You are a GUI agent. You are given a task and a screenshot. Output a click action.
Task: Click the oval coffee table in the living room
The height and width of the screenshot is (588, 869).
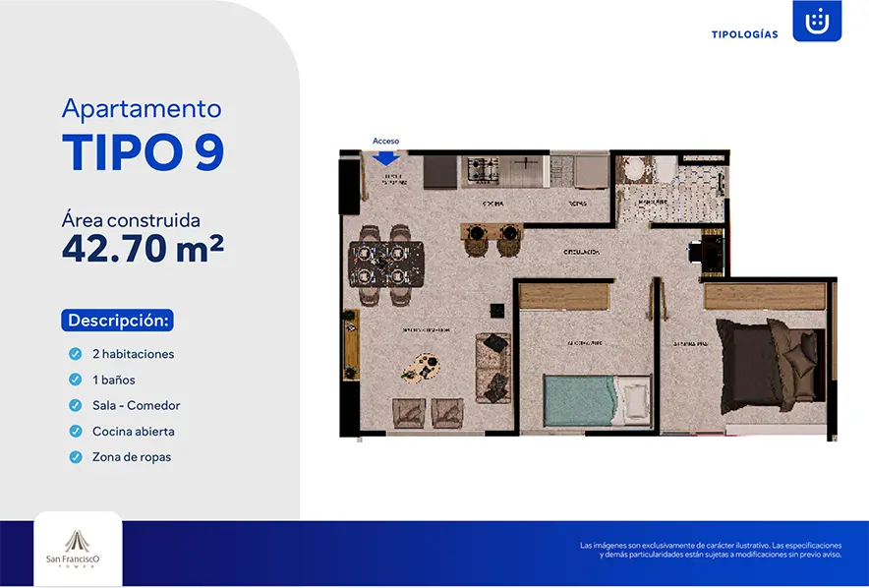421,368
